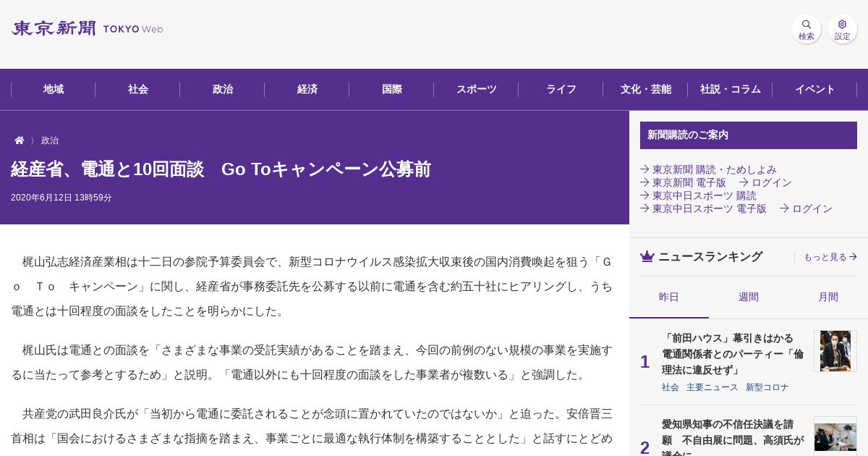
Task: Open the 政治 navigation menu
Action: [223, 89]
